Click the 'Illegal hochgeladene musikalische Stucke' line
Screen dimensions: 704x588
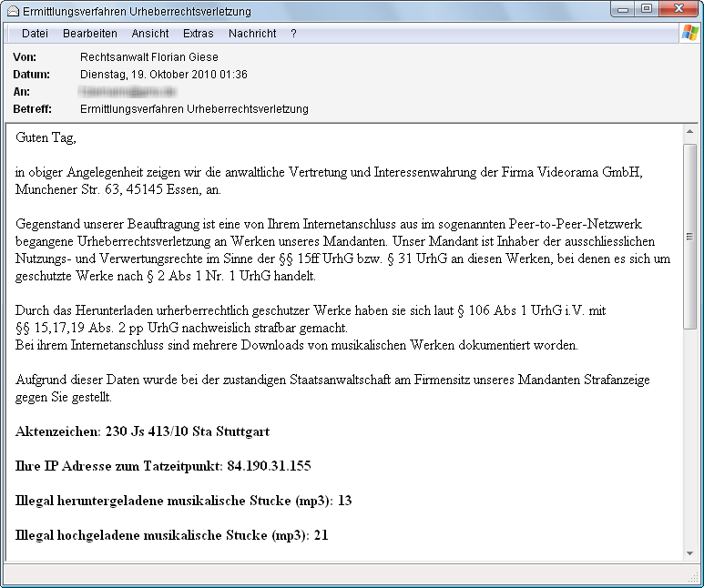tap(171, 535)
